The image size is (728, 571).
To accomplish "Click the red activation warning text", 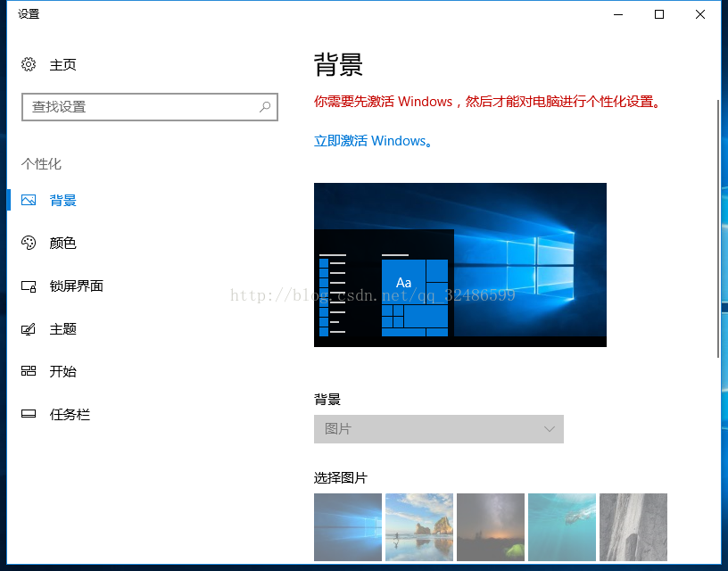I will pyautogui.click(x=487, y=101).
